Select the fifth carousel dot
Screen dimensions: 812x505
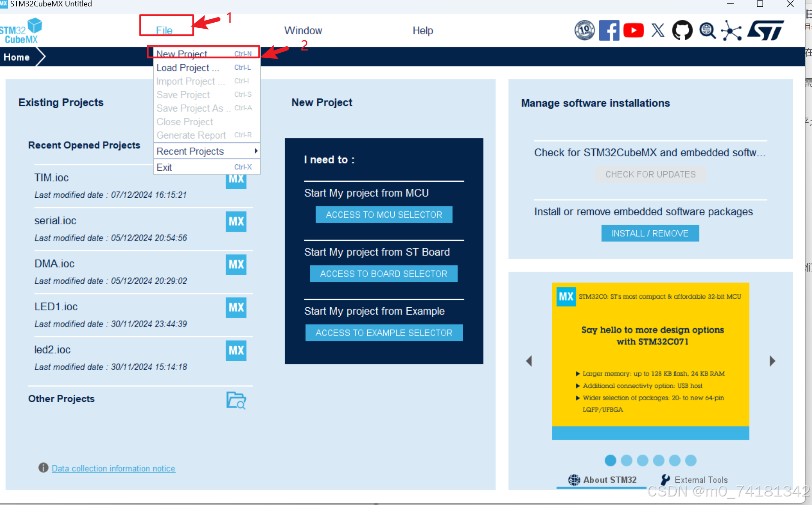[675, 460]
